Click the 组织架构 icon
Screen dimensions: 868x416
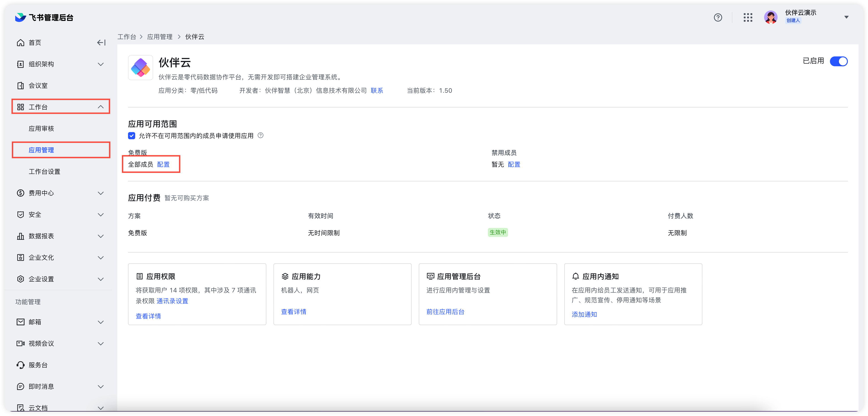tap(21, 64)
